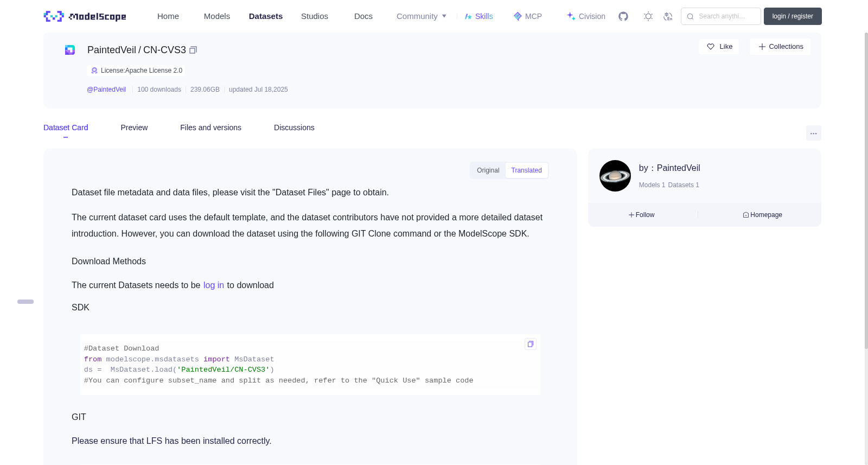The image size is (868, 465).
Task: Click the PaintedVeil Saturn avatar
Action: pyautogui.click(x=615, y=176)
